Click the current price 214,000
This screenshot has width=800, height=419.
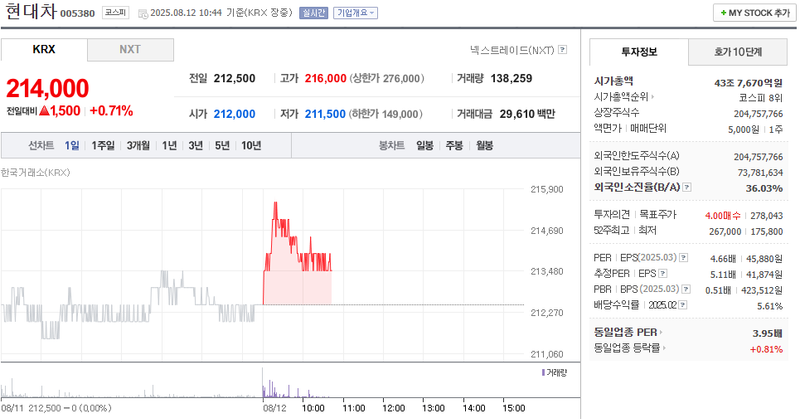[47, 88]
